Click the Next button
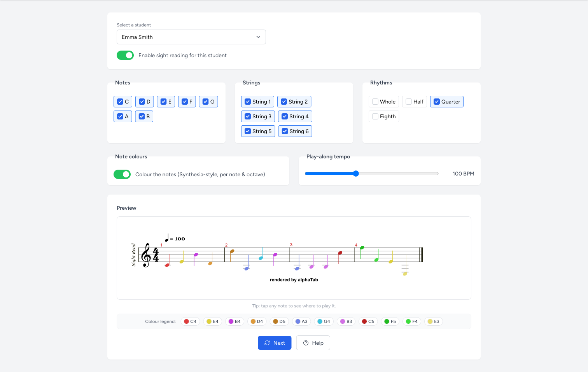 point(275,343)
